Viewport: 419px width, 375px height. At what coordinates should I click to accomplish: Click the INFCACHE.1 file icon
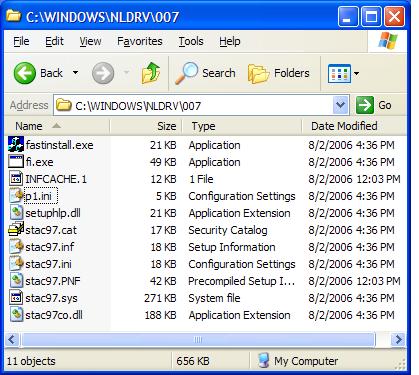(16, 179)
